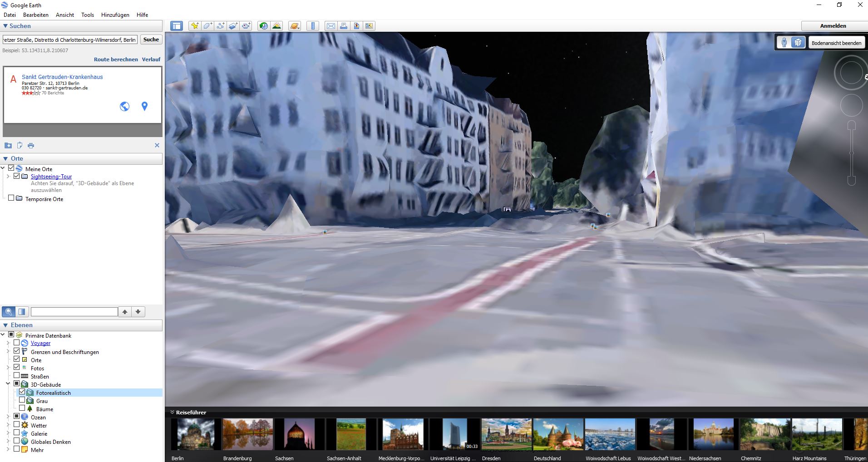Expand the Sightseeing-Tour folder
Image resolution: width=868 pixels, height=462 pixels.
click(8, 177)
